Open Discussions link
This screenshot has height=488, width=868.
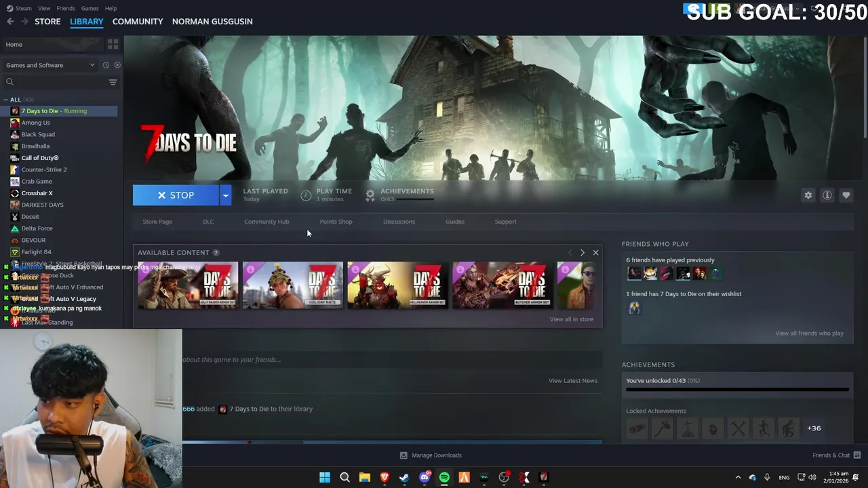click(399, 222)
